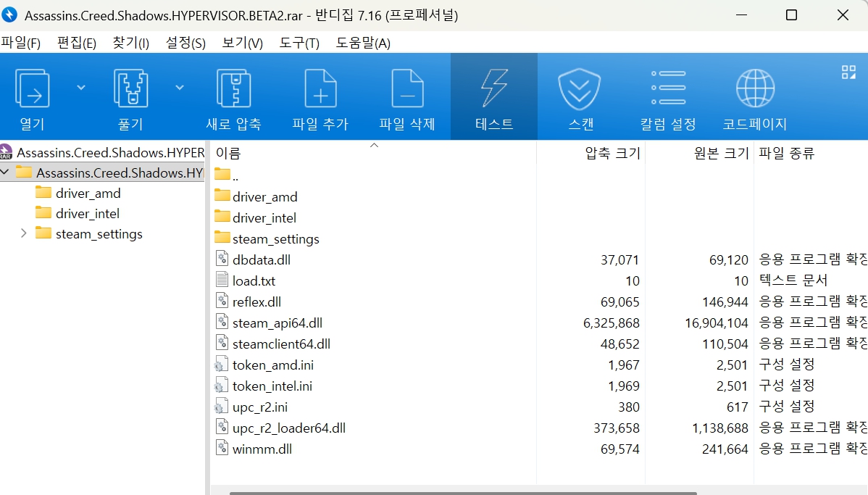
Task: Run the 테스트 (Test) lightning icon
Action: [494, 89]
